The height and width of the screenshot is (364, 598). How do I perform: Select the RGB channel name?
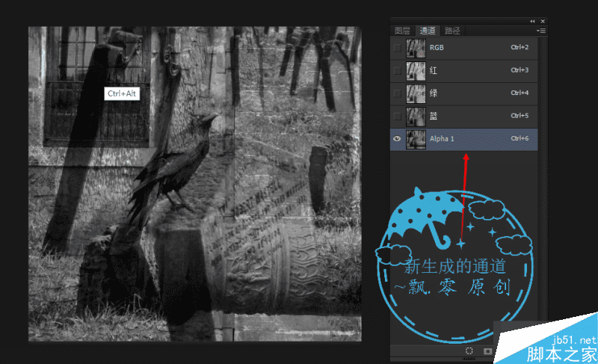pos(437,48)
